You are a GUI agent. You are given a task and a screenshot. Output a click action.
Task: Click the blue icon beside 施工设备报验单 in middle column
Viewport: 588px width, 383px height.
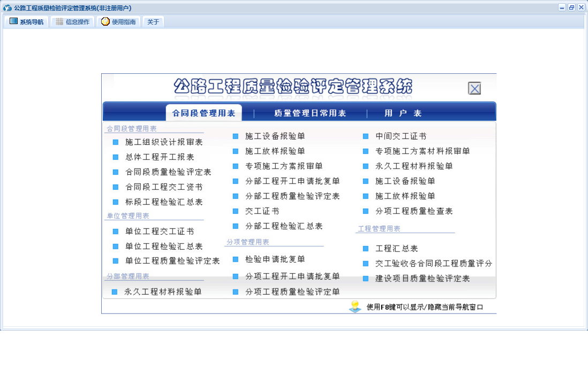pos(235,136)
